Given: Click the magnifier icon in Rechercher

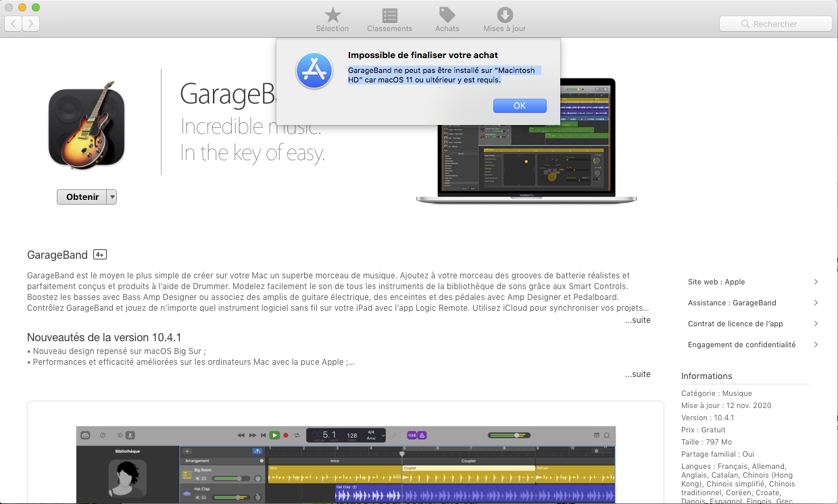Looking at the screenshot, I should [x=746, y=24].
